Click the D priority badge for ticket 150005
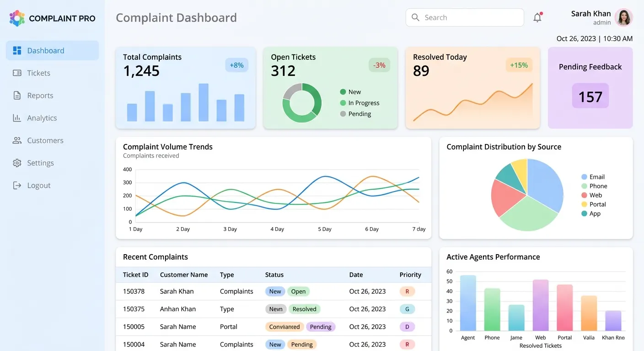 (407, 327)
